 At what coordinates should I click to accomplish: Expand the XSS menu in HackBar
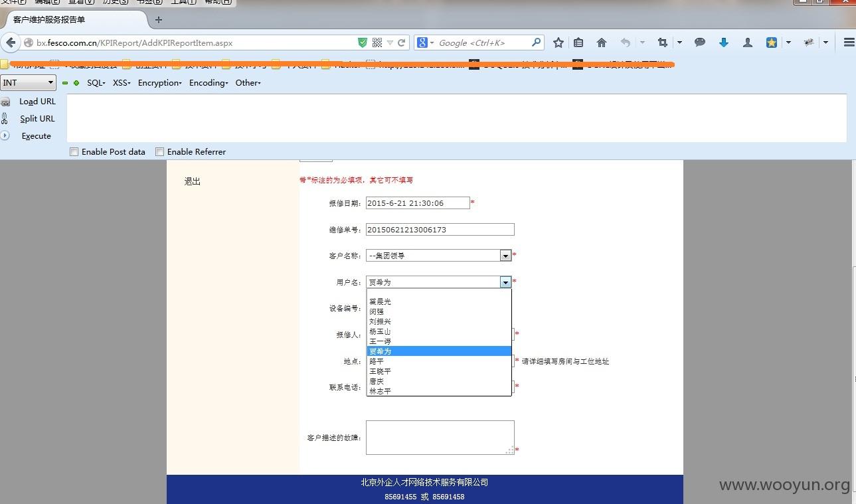point(122,83)
